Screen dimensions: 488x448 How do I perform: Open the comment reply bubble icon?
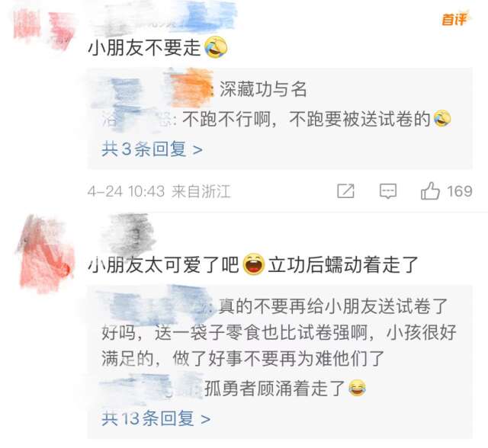point(388,191)
